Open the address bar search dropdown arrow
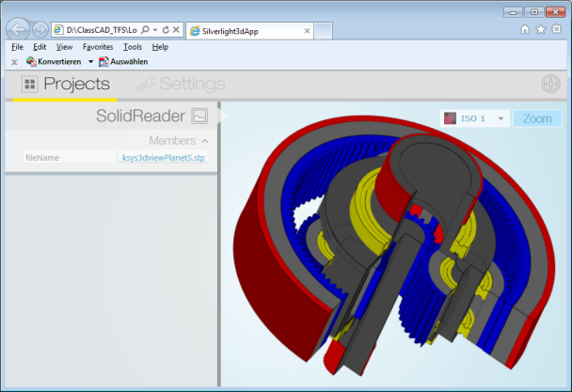Image resolution: width=572 pixels, height=392 pixels. (154, 30)
